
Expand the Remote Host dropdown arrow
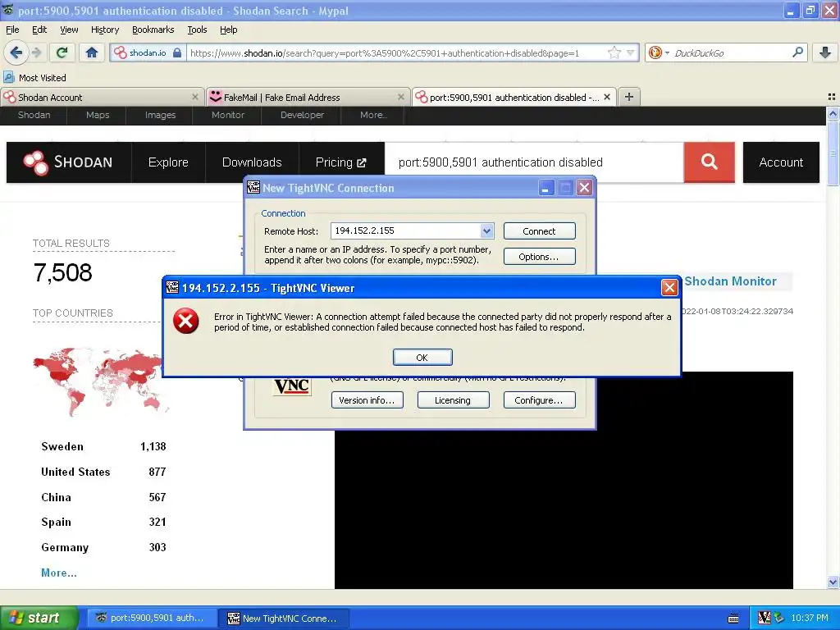click(486, 231)
